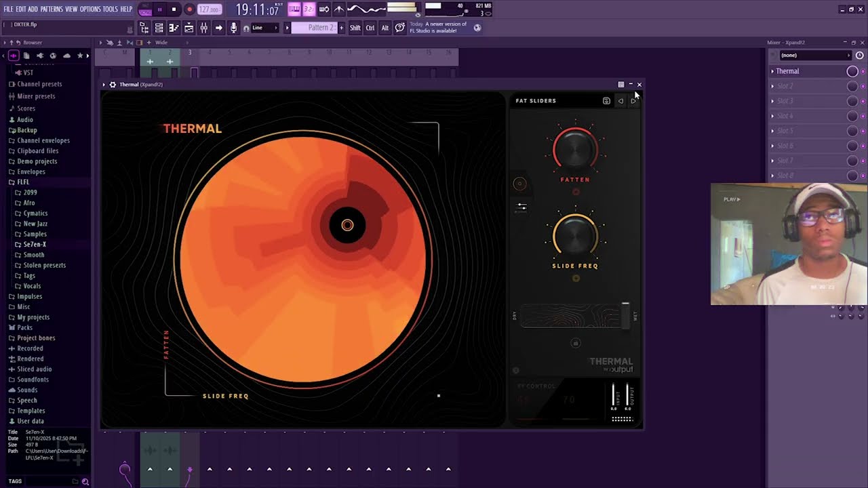Expand the Slot 3 arrow in mixer
The width and height of the screenshot is (868, 488).
772,101
